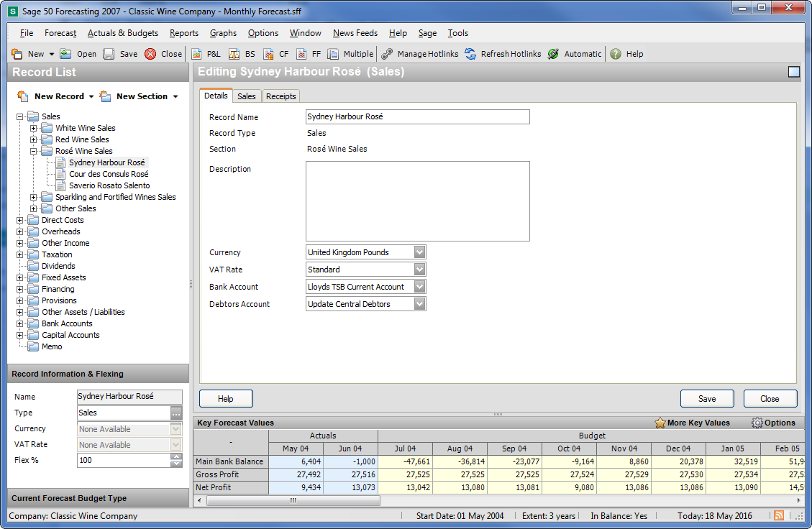This screenshot has height=529, width=812.
Task: Click the Refresh Hotlinks icon
Action: pyautogui.click(x=470, y=54)
